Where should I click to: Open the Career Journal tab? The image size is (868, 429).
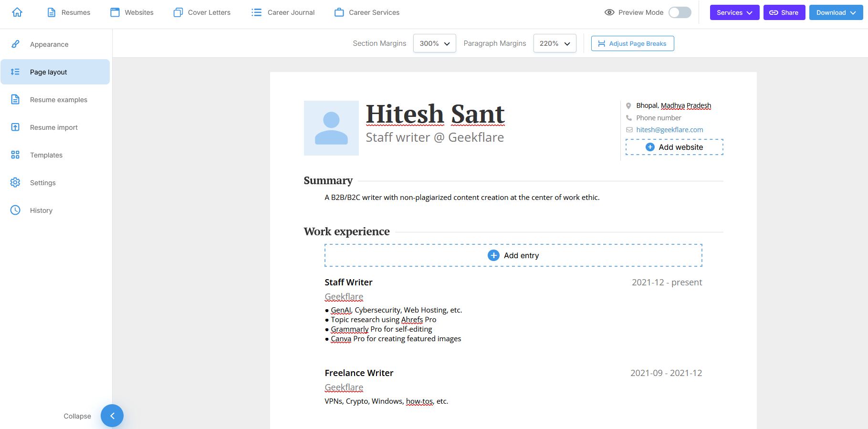coord(283,12)
